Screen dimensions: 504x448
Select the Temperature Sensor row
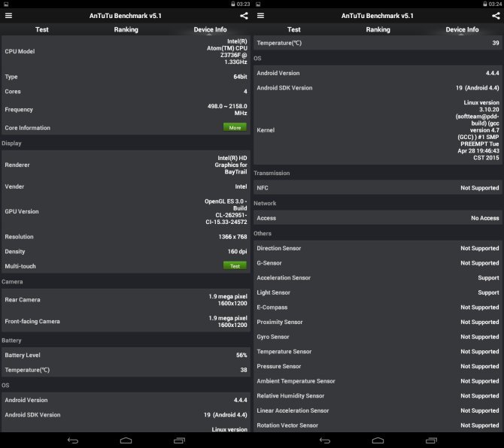(x=378, y=352)
